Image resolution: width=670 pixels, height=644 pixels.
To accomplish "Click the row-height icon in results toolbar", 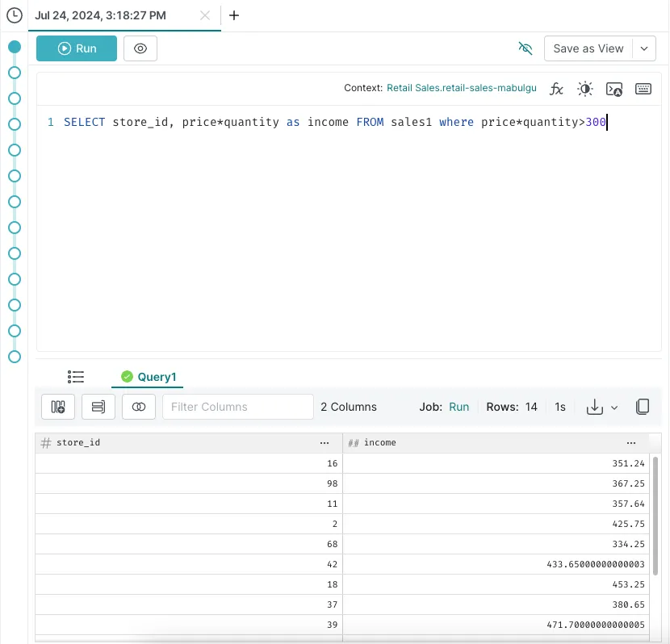I will click(98, 407).
